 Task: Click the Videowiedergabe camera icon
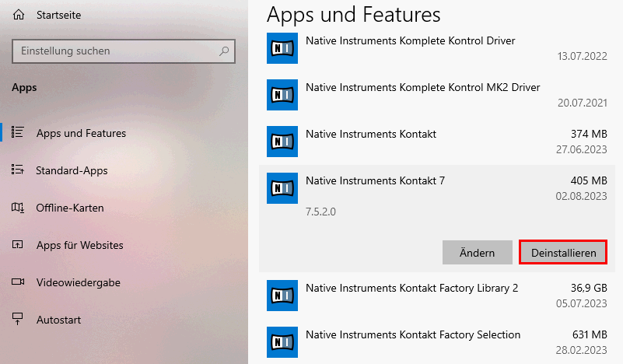pos(18,282)
